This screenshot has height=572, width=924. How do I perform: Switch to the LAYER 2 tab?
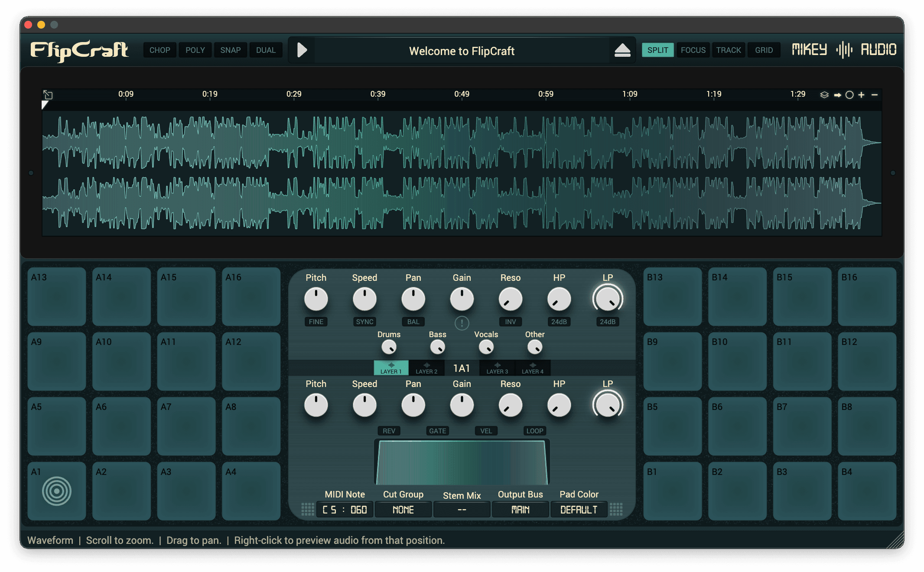point(426,368)
